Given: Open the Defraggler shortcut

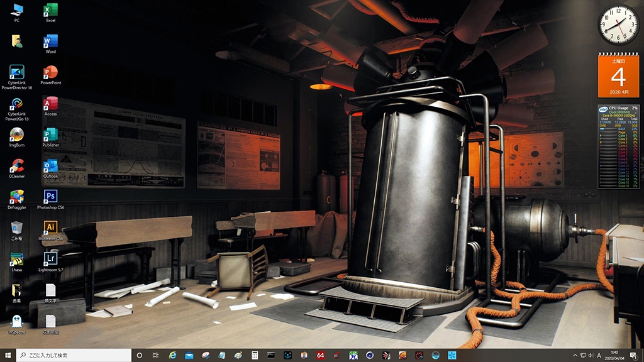Looking at the screenshot, I should [x=17, y=197].
